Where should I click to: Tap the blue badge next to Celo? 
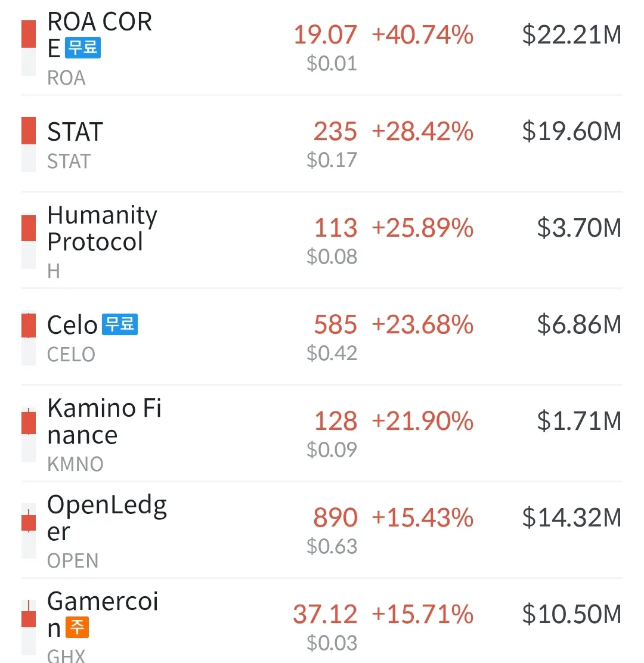tap(120, 325)
